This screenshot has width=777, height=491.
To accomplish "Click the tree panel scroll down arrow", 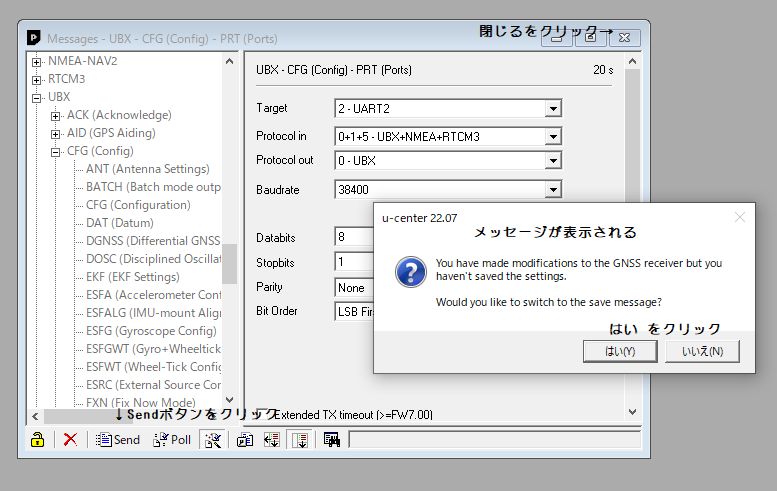I will [x=229, y=399].
